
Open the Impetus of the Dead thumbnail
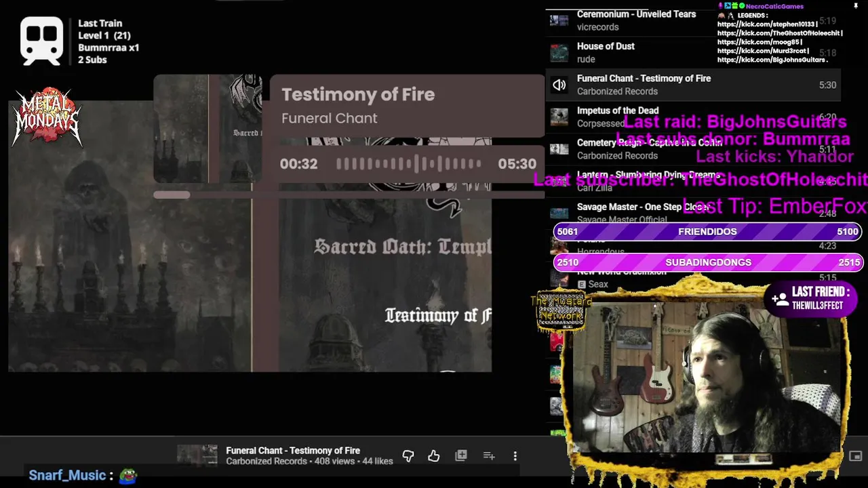point(559,117)
